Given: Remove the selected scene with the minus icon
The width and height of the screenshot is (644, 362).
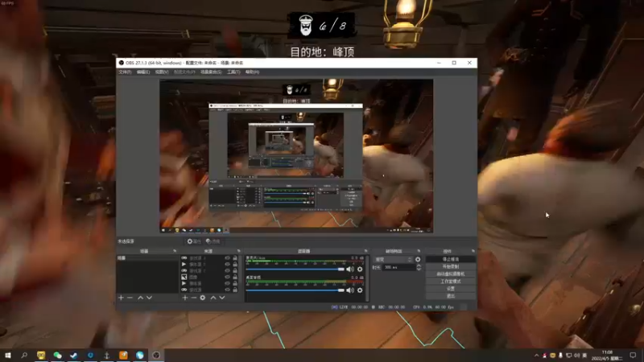Looking at the screenshot, I should [x=130, y=298].
